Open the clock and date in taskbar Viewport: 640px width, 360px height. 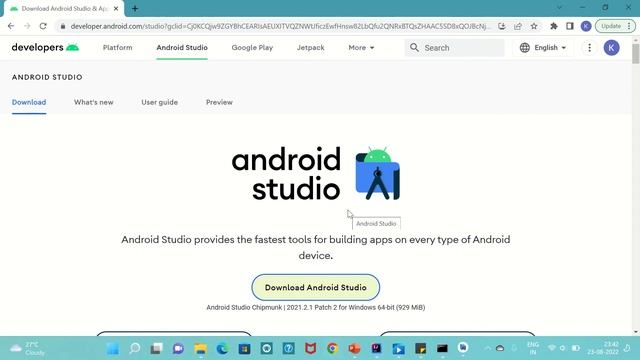click(603, 348)
